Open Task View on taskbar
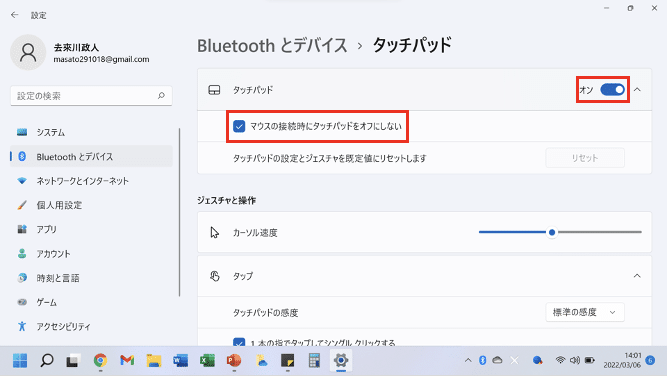This screenshot has width=667, height=376. pos(74,361)
